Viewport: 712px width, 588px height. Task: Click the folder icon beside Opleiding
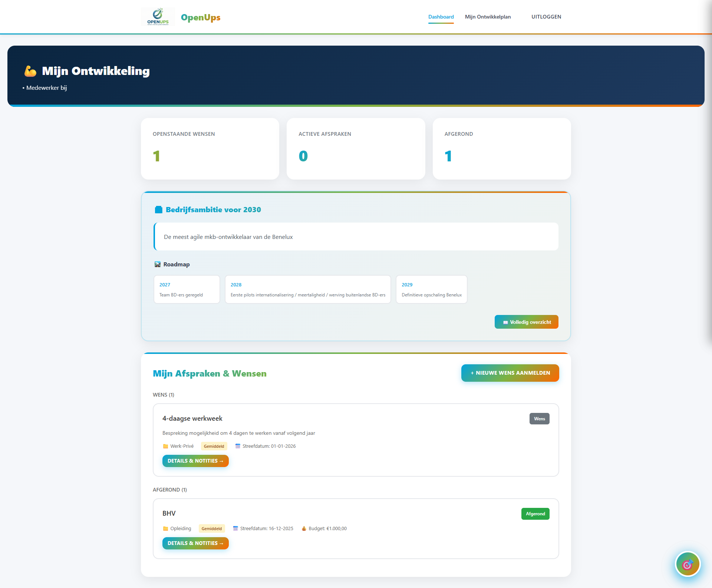click(165, 529)
